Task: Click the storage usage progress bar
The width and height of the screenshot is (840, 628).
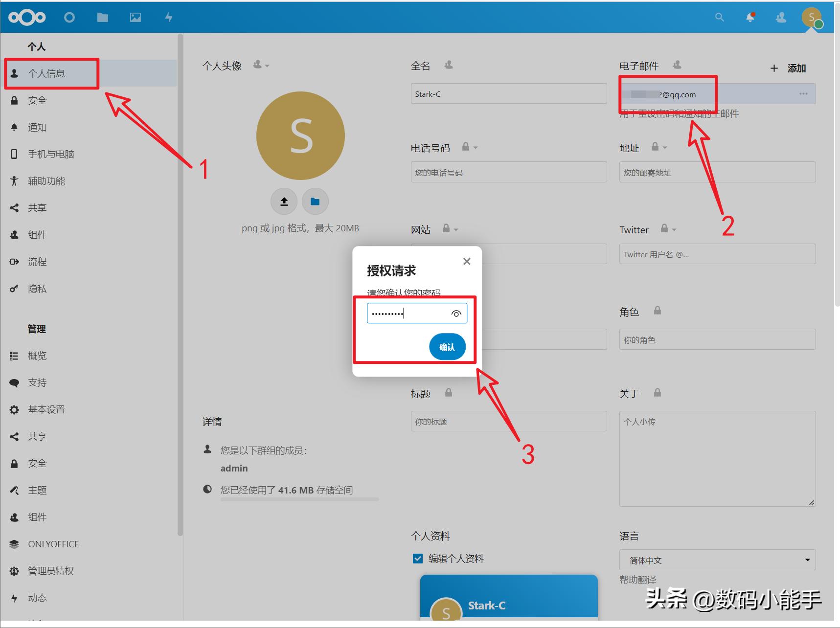Action: [299, 499]
